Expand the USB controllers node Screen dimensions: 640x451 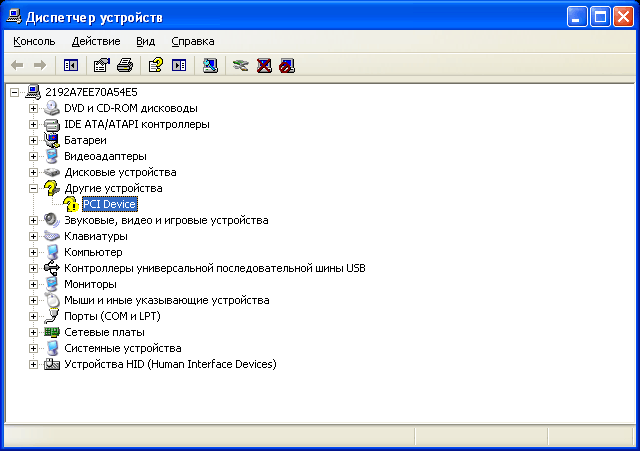point(33,268)
